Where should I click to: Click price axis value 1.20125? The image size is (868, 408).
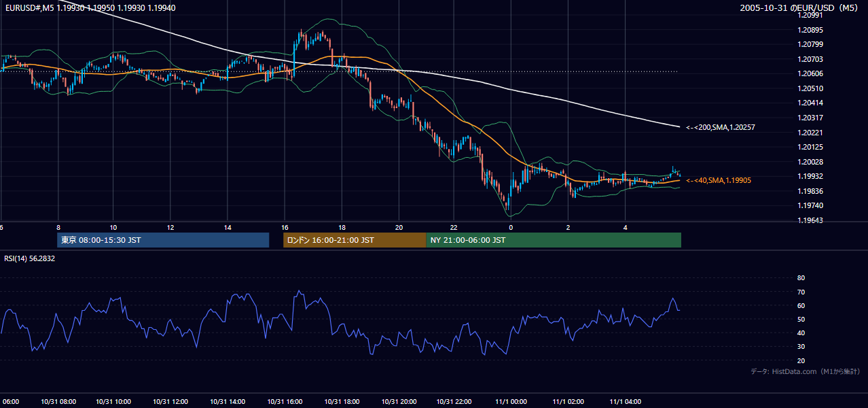click(810, 147)
